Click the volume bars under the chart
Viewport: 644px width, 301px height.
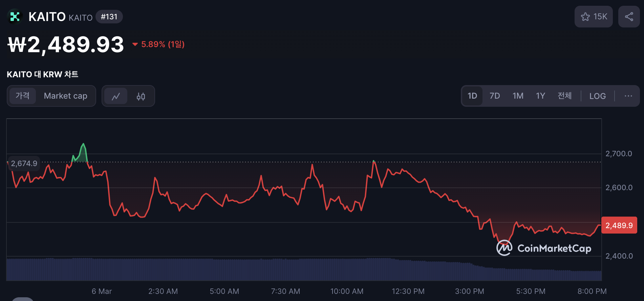point(304,269)
